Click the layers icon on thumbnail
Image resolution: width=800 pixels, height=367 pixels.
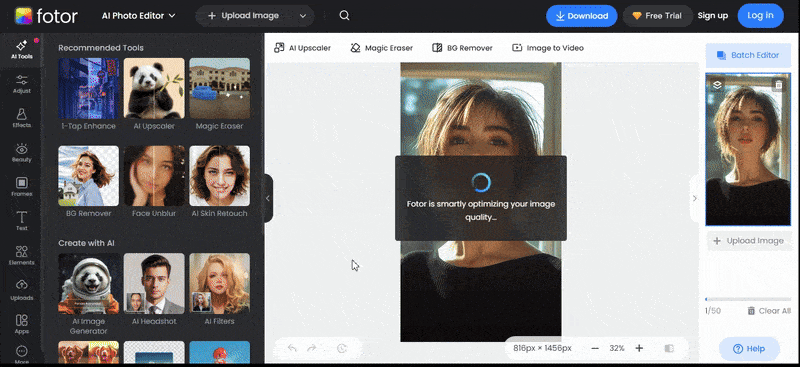pyautogui.click(x=717, y=85)
